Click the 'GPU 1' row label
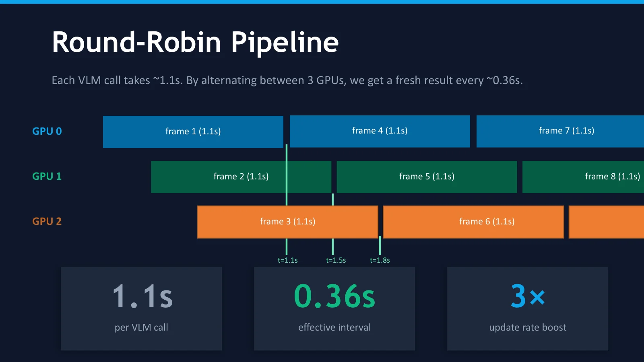Image resolution: width=644 pixels, height=362 pixels. click(x=47, y=176)
